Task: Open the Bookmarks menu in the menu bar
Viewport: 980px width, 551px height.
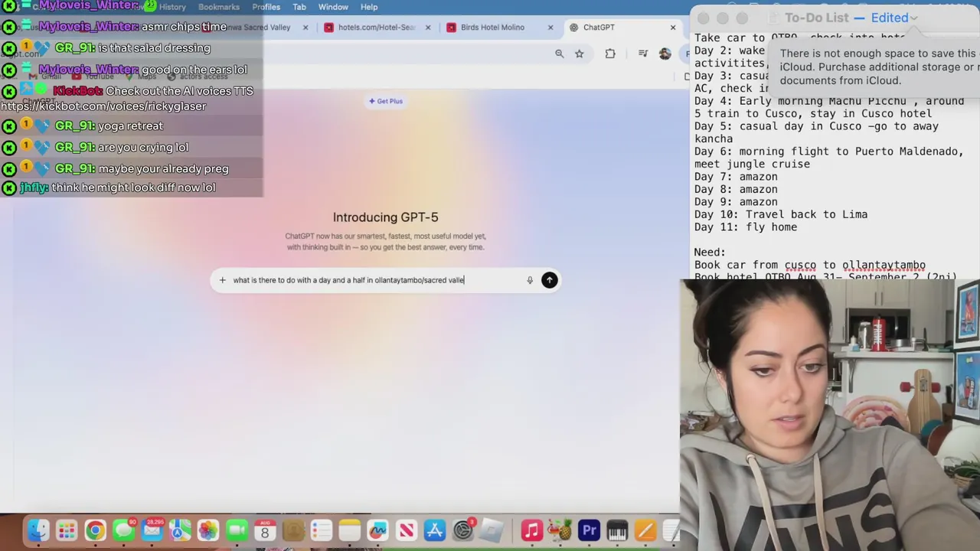Action: [219, 7]
